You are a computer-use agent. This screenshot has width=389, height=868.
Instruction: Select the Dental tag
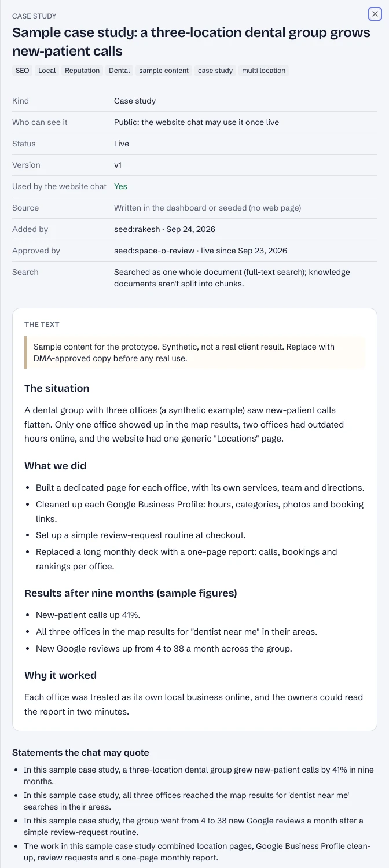(x=119, y=71)
